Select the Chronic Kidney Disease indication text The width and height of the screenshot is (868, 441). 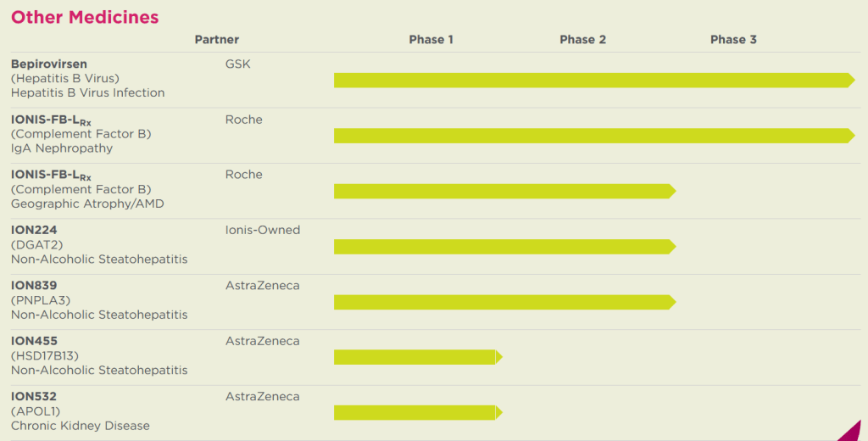click(x=81, y=426)
